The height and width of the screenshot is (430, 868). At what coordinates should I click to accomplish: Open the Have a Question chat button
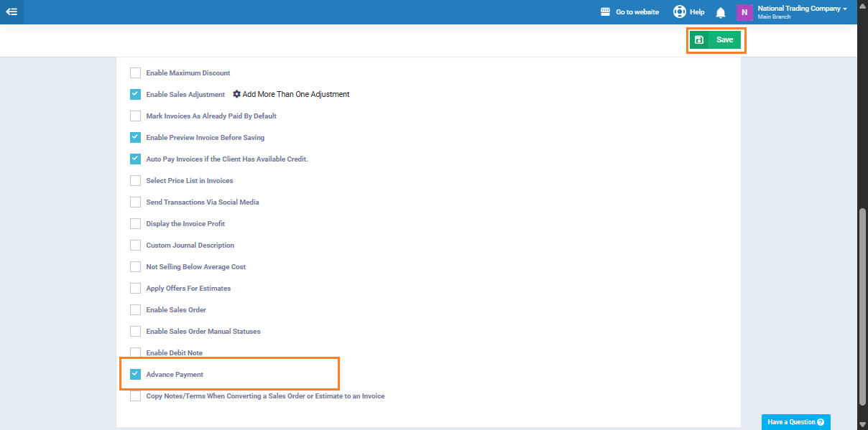click(x=796, y=422)
